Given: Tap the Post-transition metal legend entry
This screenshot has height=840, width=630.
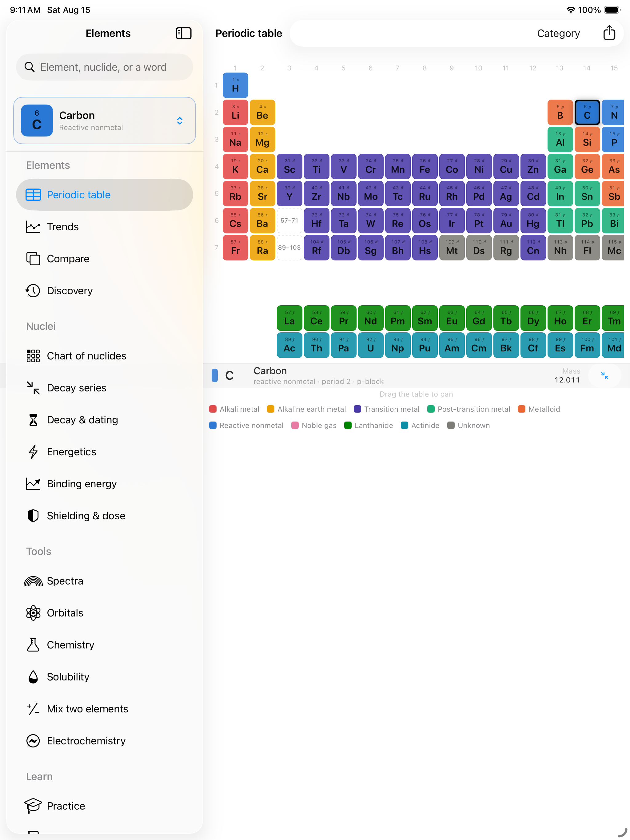Looking at the screenshot, I should tap(469, 409).
